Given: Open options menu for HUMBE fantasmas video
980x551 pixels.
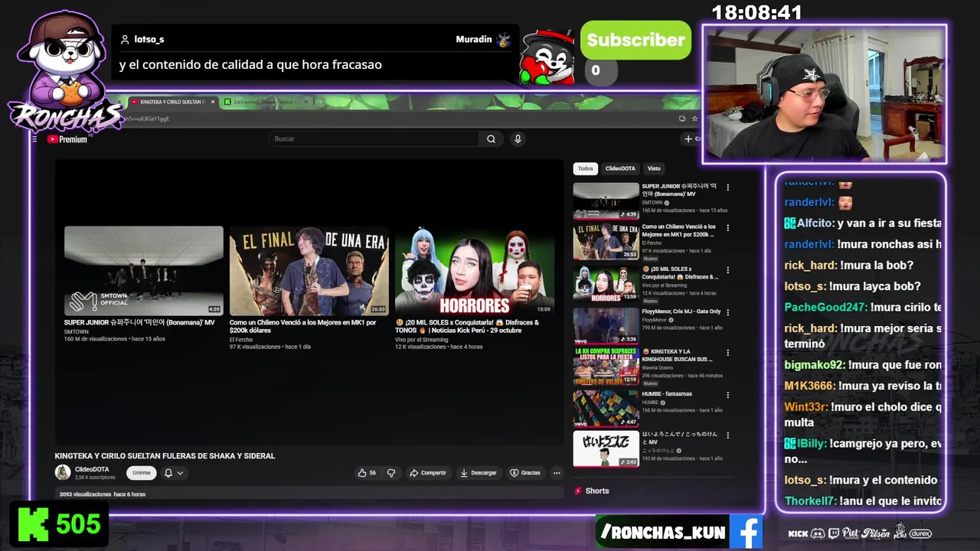Looking at the screenshot, I should point(727,395).
